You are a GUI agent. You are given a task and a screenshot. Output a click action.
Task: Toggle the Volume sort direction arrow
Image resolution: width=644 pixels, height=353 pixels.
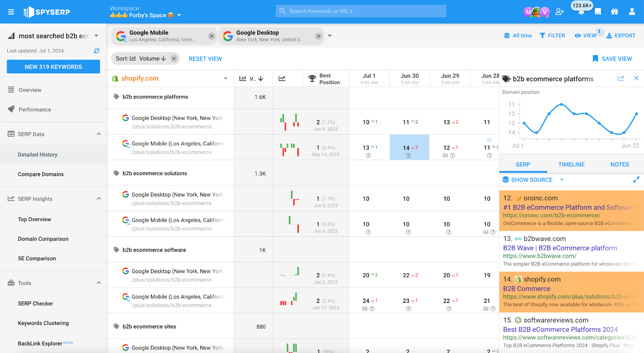coord(163,59)
